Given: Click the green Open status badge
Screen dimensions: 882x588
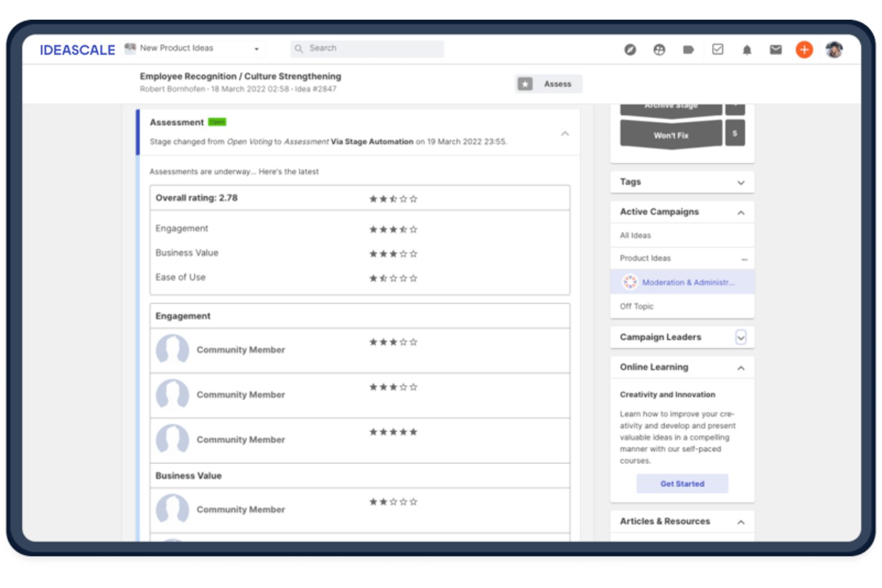Looking at the screenshot, I should (217, 122).
